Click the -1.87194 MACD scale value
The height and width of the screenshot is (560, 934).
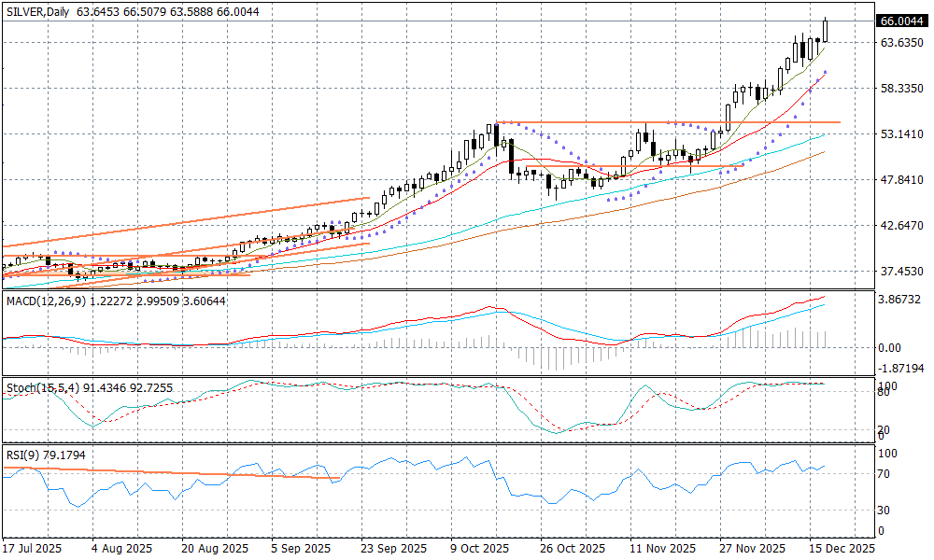(x=901, y=371)
